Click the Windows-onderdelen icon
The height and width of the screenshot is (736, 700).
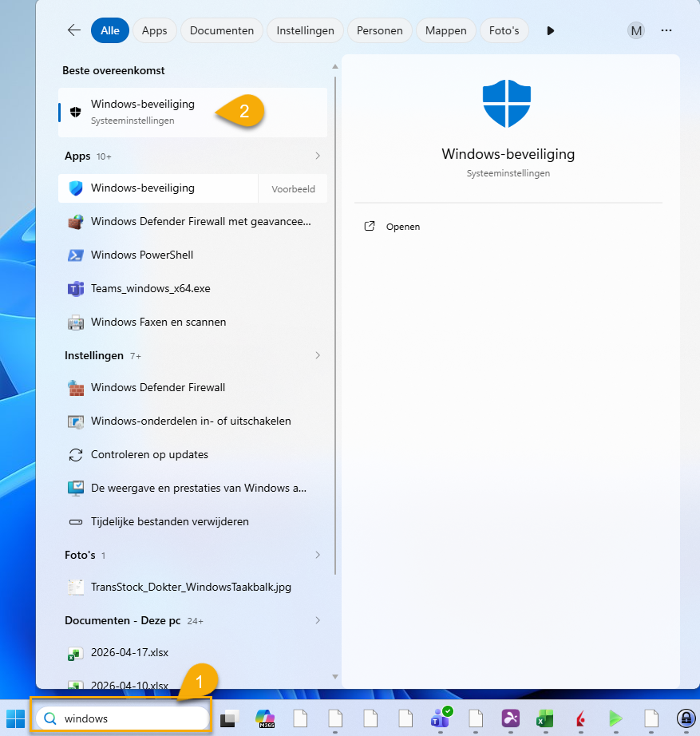tap(76, 421)
